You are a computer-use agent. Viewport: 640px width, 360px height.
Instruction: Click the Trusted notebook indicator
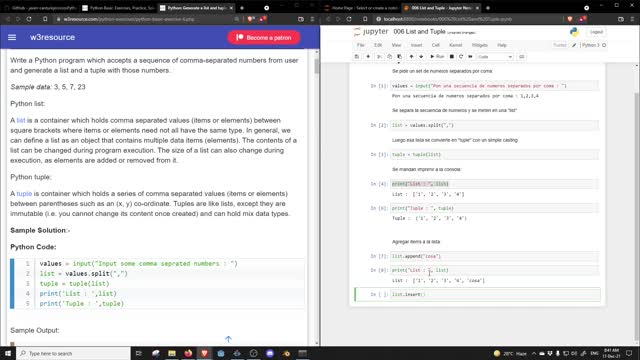(560, 45)
